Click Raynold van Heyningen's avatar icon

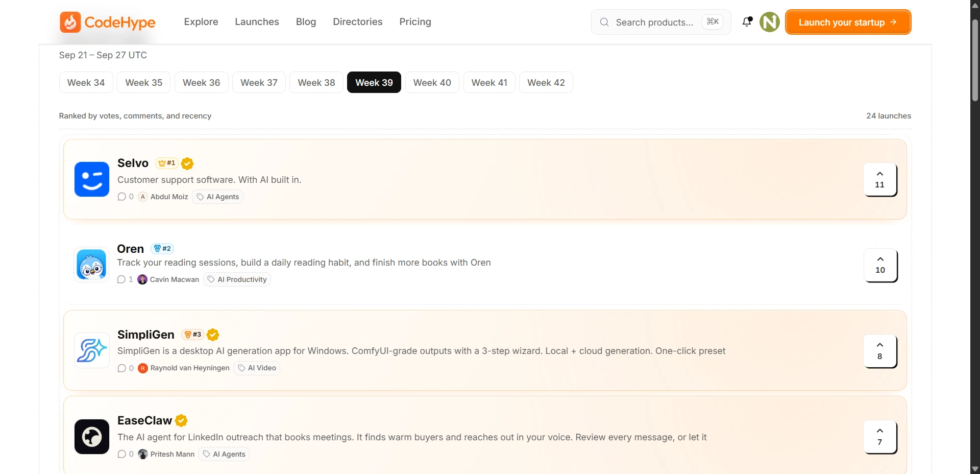point(143,368)
